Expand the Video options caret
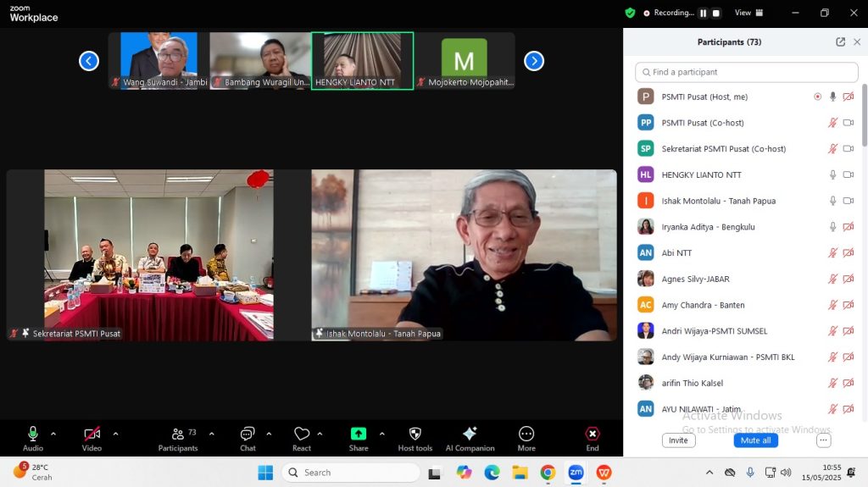The height and width of the screenshot is (487, 868). click(115, 434)
